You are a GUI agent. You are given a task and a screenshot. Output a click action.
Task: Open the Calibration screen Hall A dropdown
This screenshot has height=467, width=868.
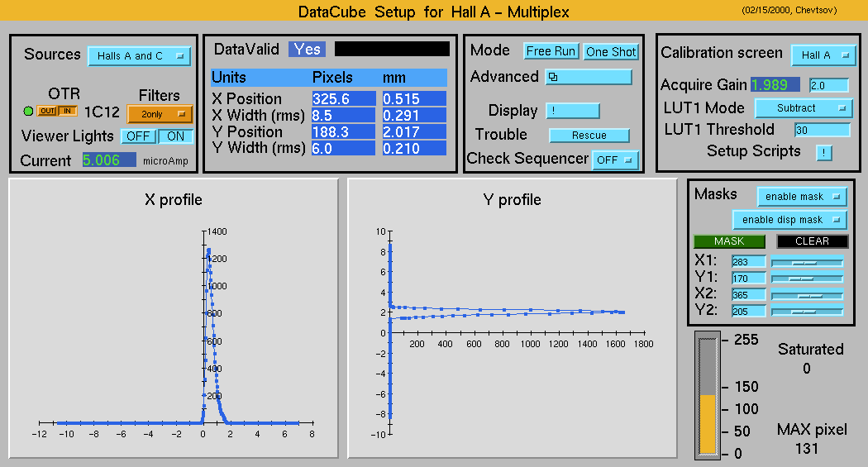[823, 55]
